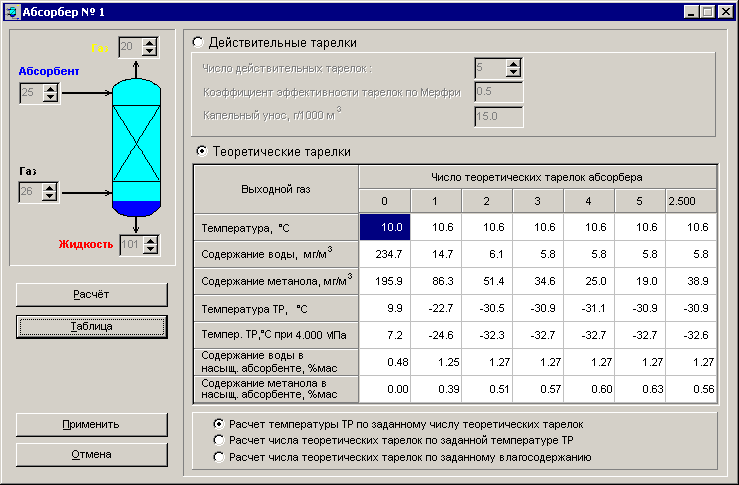Click the red 'Жидкость' label
The image size is (739, 485).
click(86, 244)
